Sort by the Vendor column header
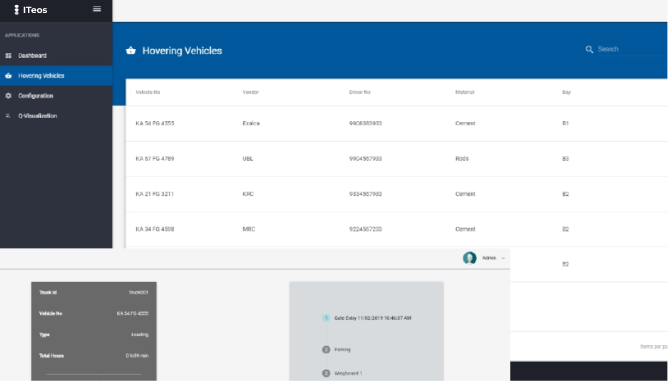668x381 pixels. [250, 92]
